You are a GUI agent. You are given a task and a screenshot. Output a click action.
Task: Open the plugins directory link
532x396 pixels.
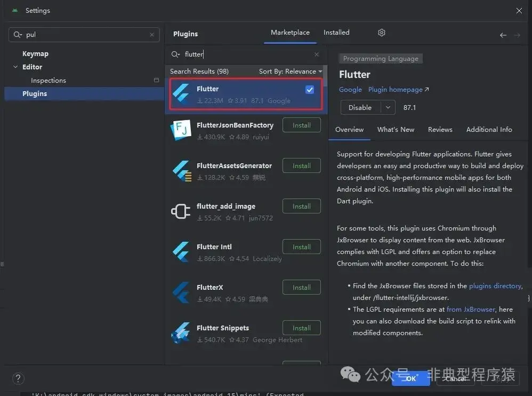click(495, 286)
